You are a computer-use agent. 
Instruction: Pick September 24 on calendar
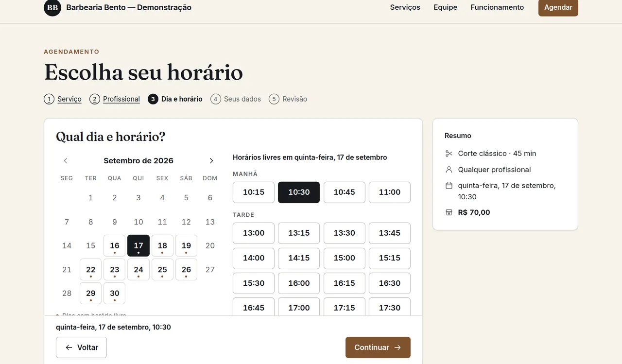coord(138,270)
